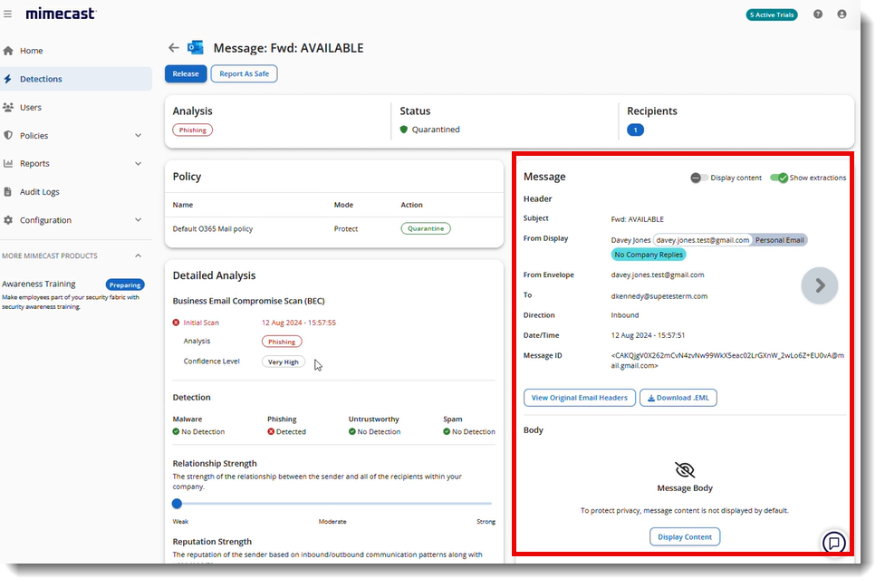Click the Audit Logs icon
This screenshot has width=885, height=588.
click(x=10, y=191)
